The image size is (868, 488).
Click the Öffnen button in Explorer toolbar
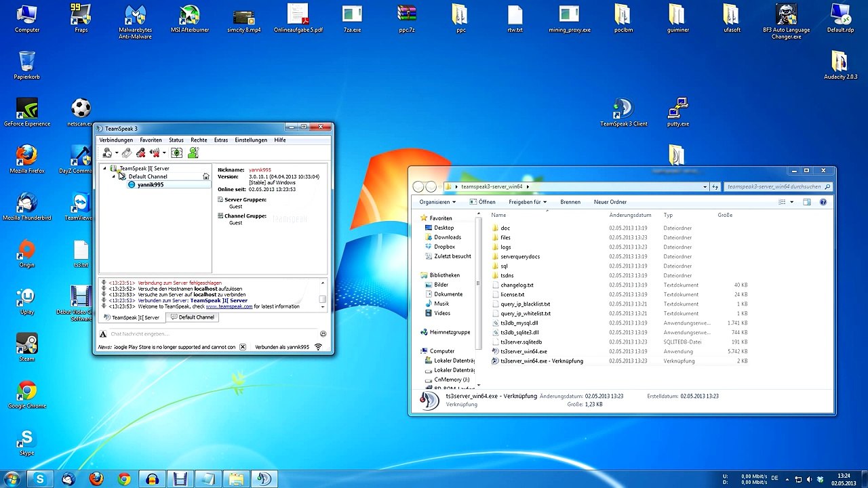[x=483, y=202]
